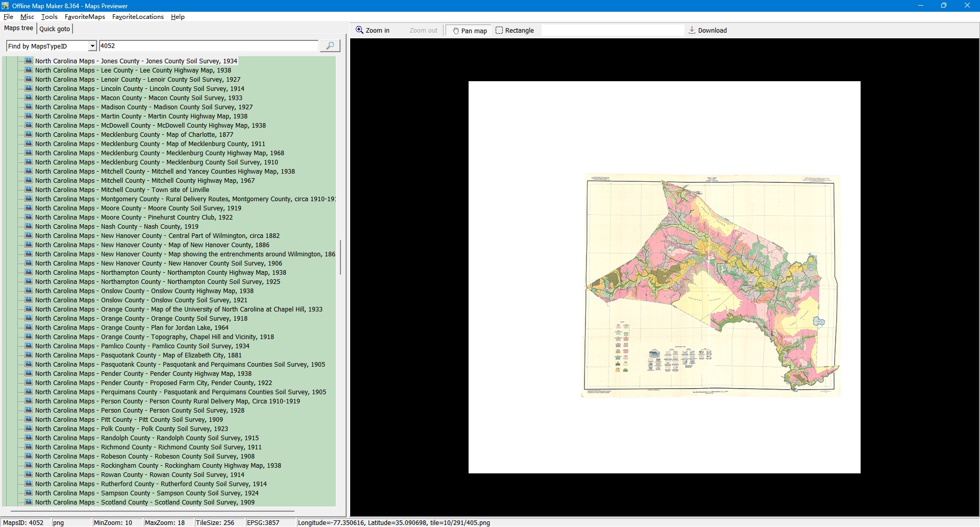Switch to the Quick goto tab
This screenshot has width=980, height=527.
[55, 29]
